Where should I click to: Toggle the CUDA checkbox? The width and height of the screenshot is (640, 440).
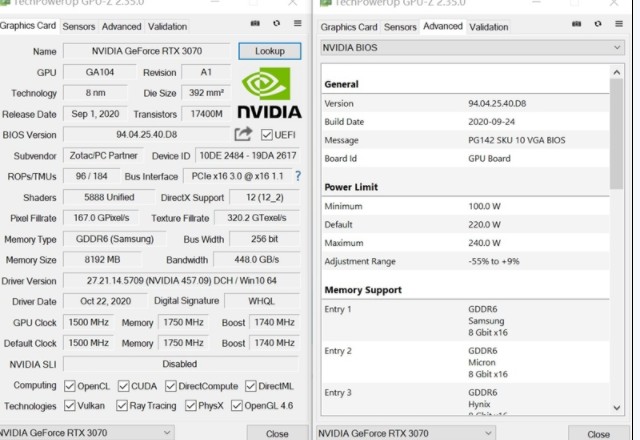point(124,386)
